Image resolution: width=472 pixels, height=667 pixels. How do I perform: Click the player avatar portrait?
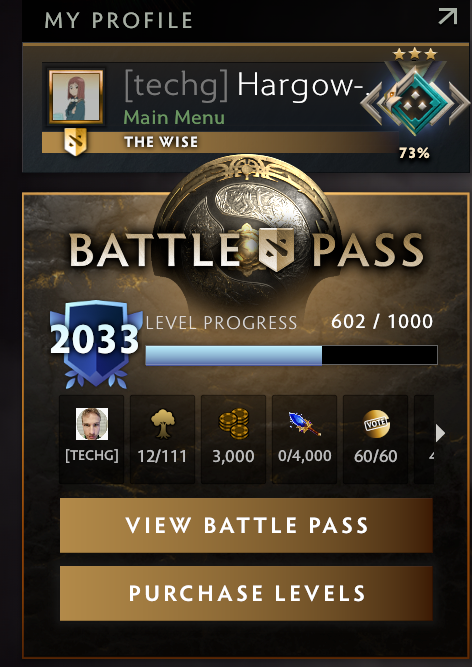[x=76, y=97]
